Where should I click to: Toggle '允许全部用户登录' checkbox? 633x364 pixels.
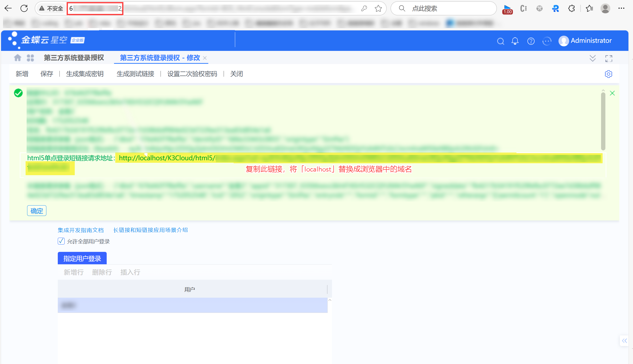tap(61, 241)
